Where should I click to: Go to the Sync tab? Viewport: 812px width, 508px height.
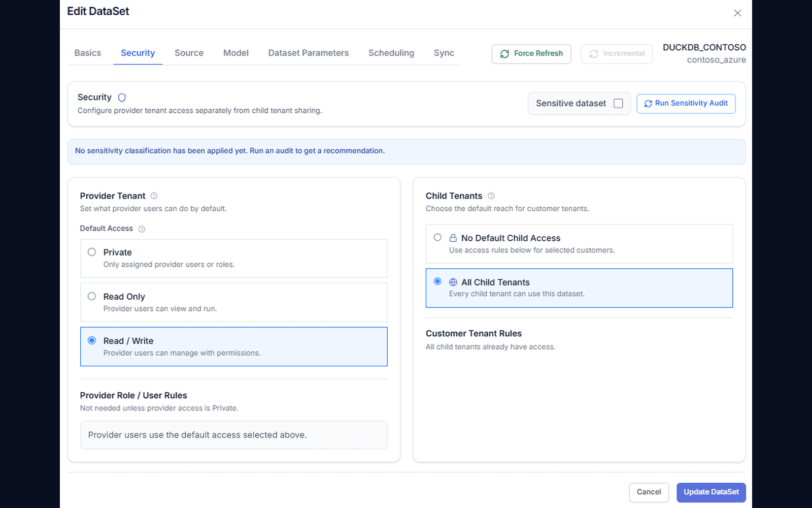pos(444,53)
